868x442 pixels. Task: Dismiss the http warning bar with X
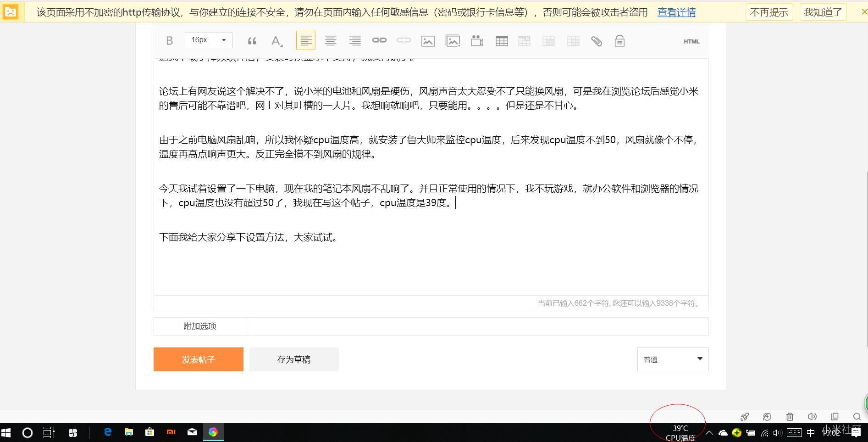[x=864, y=12]
